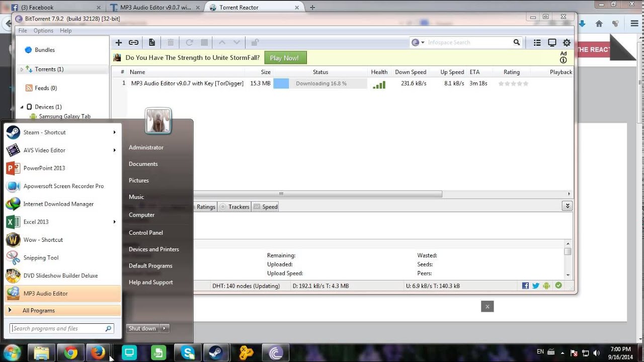
Task: Open Devices and Printers from Start menu
Action: coord(154,249)
